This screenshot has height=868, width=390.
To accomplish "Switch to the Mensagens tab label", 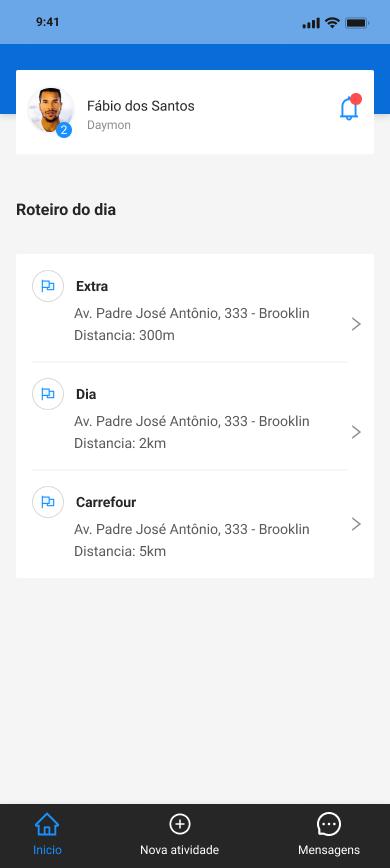I will (x=329, y=850).
